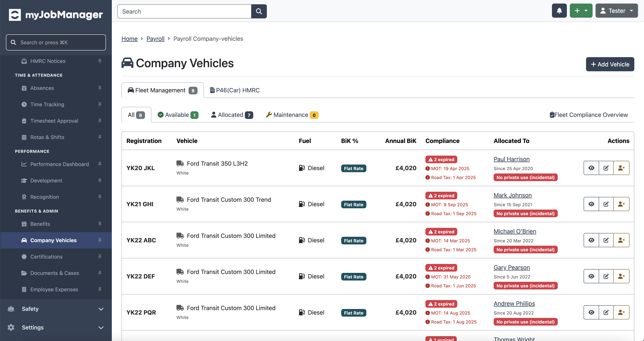Click '2 expired' badge for YK21 GHI
The height and width of the screenshot is (341, 644).
(441, 196)
